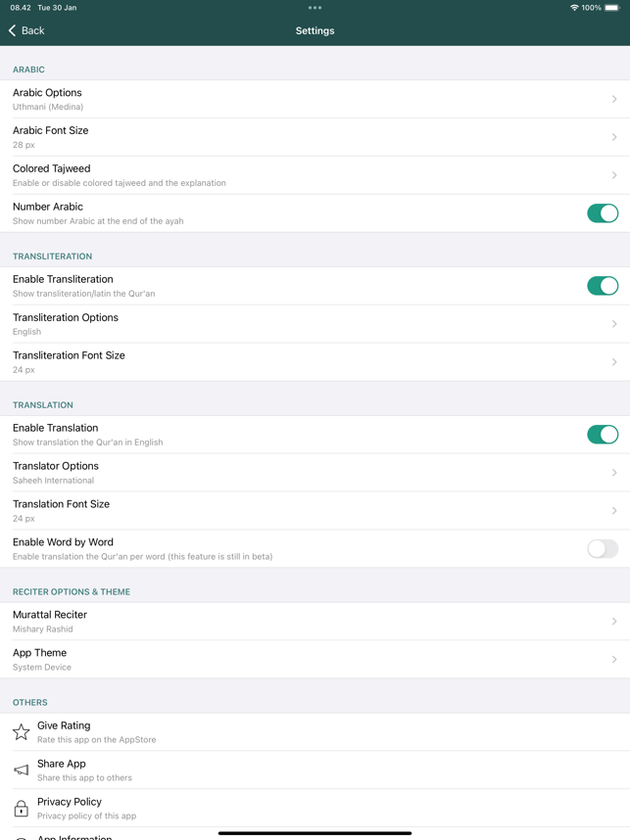Disable the Enable Transliteration switch
This screenshot has height=840, width=630.
point(602,286)
